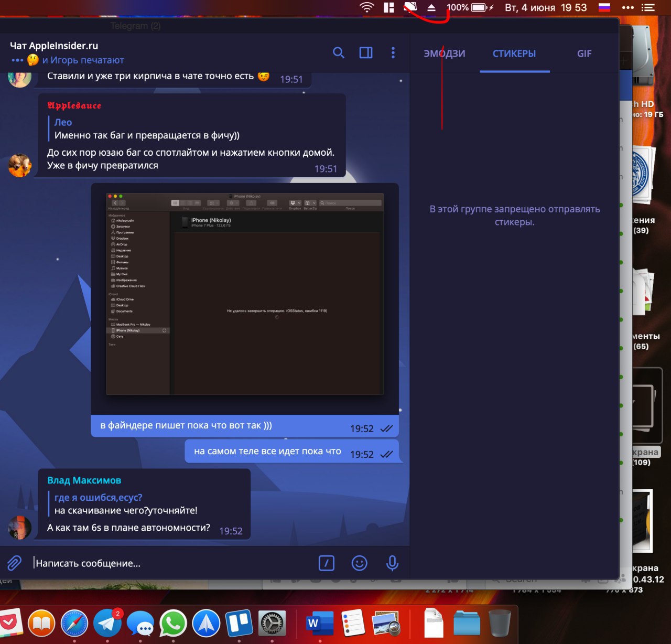Open bot commands slash icon
Image resolution: width=671 pixels, height=644 pixels.
coord(327,563)
